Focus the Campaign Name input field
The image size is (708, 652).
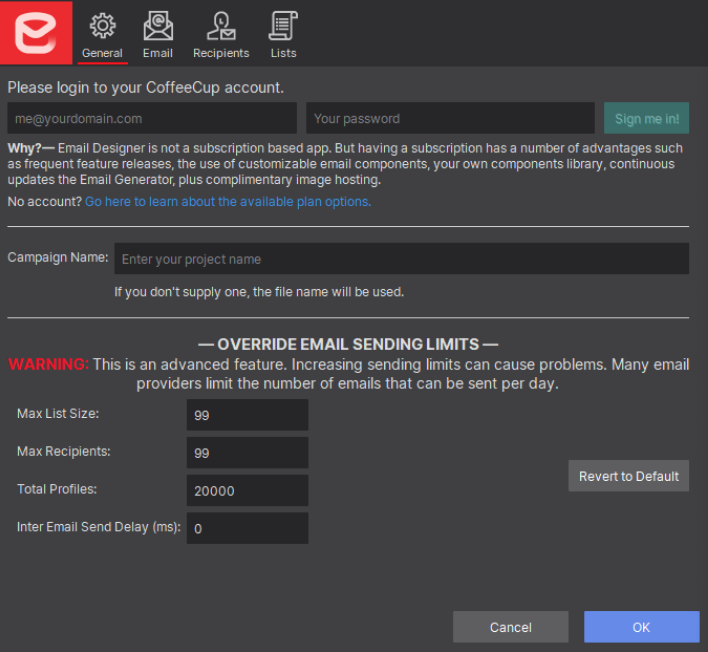click(401, 259)
